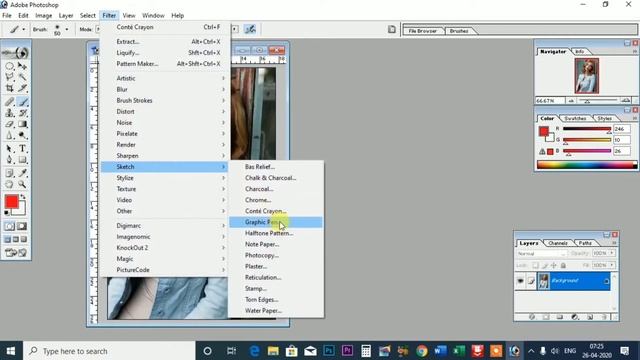The height and width of the screenshot is (360, 640).
Task: Select the Rectangle shape tool
Action: [22, 160]
